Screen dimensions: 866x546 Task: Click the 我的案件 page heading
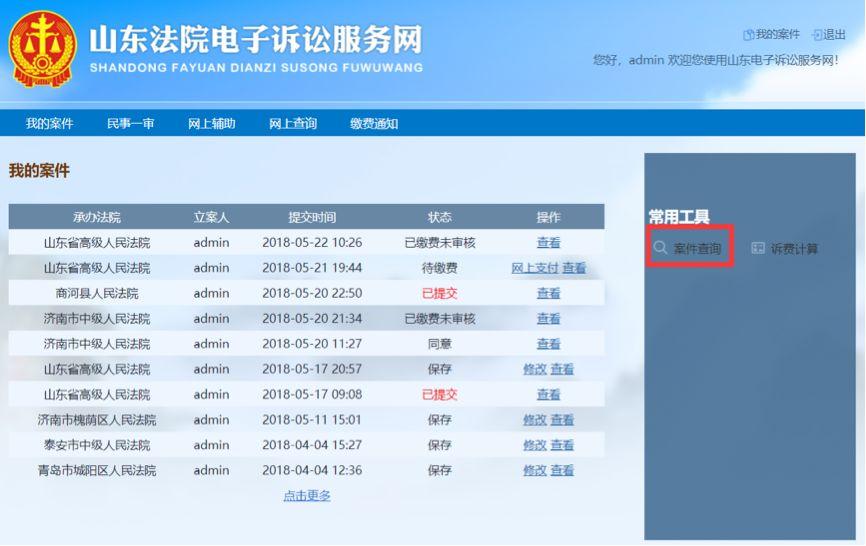(x=39, y=171)
